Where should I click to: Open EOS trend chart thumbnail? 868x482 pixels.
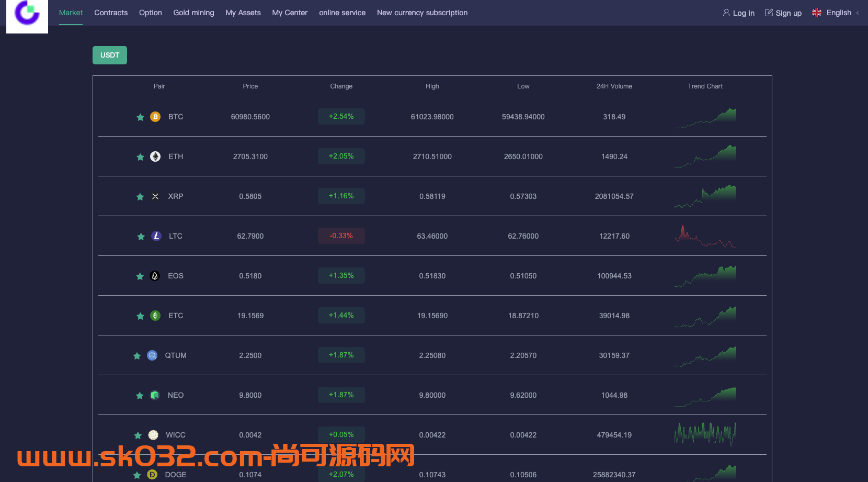pos(705,276)
